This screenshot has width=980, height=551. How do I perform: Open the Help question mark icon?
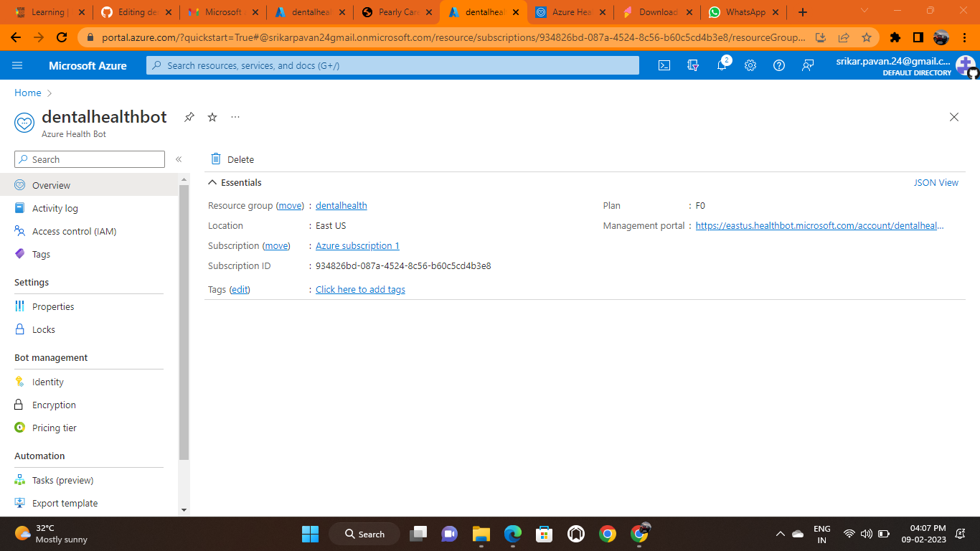(779, 65)
